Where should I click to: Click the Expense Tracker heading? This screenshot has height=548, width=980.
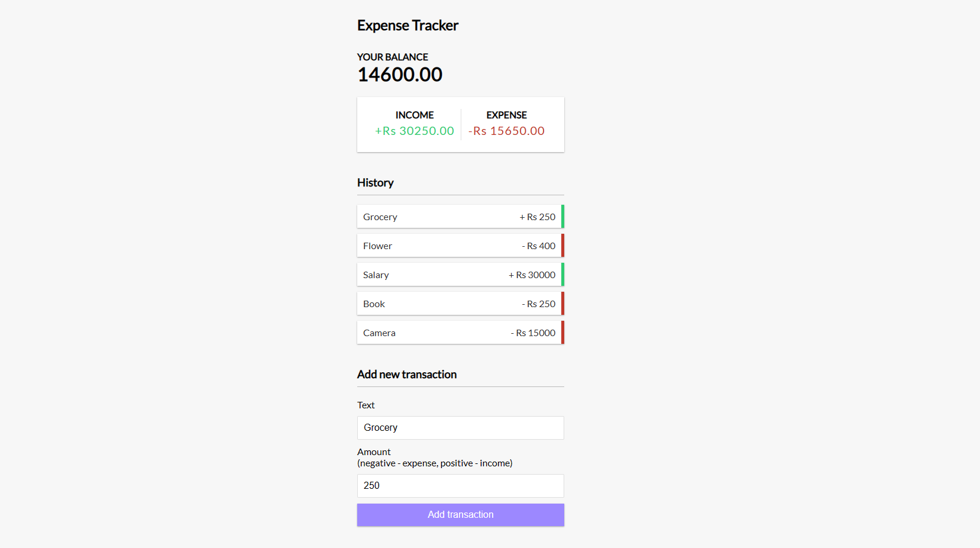pyautogui.click(x=407, y=25)
